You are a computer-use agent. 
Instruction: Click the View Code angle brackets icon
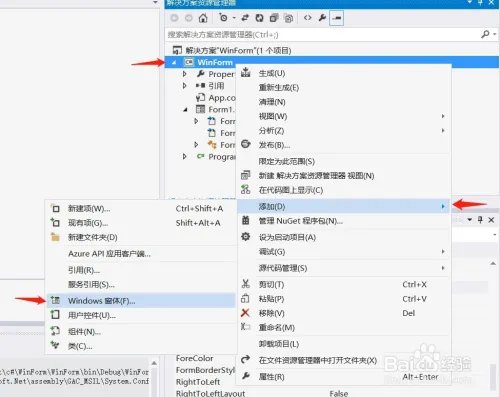[x=308, y=18]
